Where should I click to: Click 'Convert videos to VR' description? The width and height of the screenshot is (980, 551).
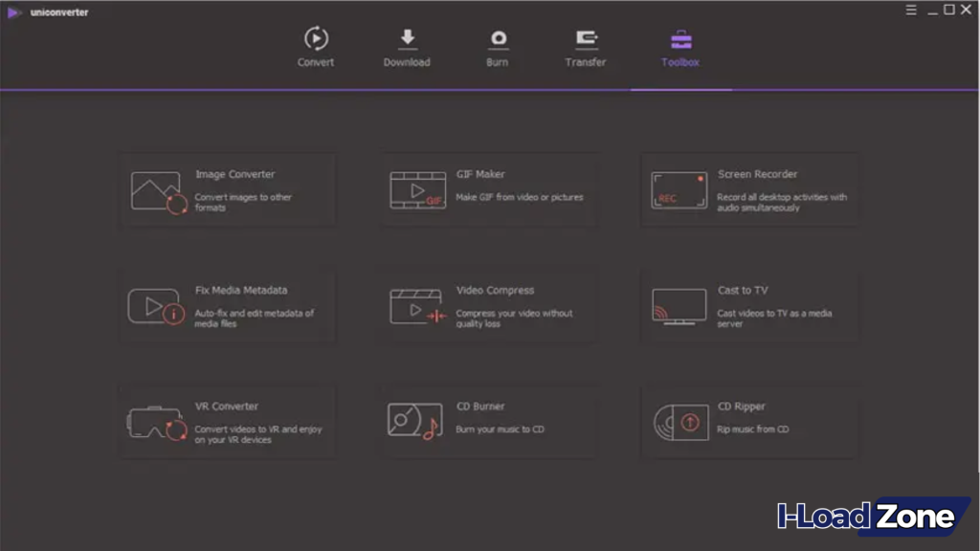coord(258,435)
